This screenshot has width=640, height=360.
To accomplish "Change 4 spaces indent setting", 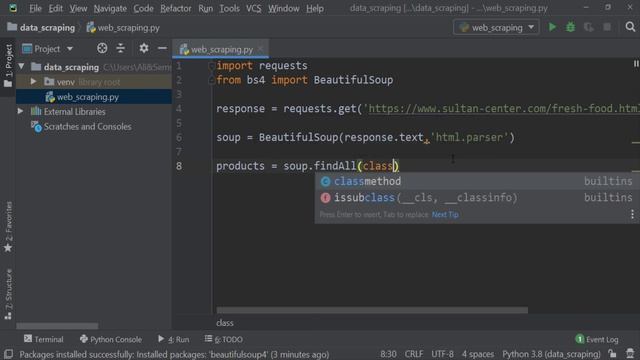I will coord(478,354).
